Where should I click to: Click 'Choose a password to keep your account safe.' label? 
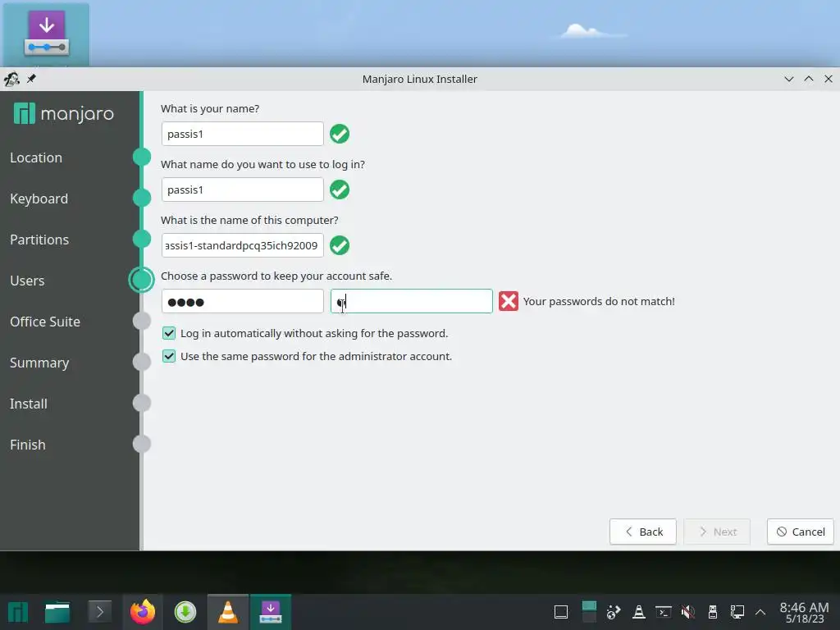click(276, 276)
